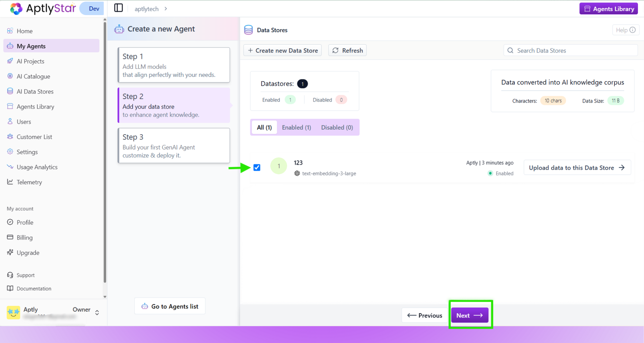
Task: Uncheck the 123 data store checkbox
Action: [257, 167]
